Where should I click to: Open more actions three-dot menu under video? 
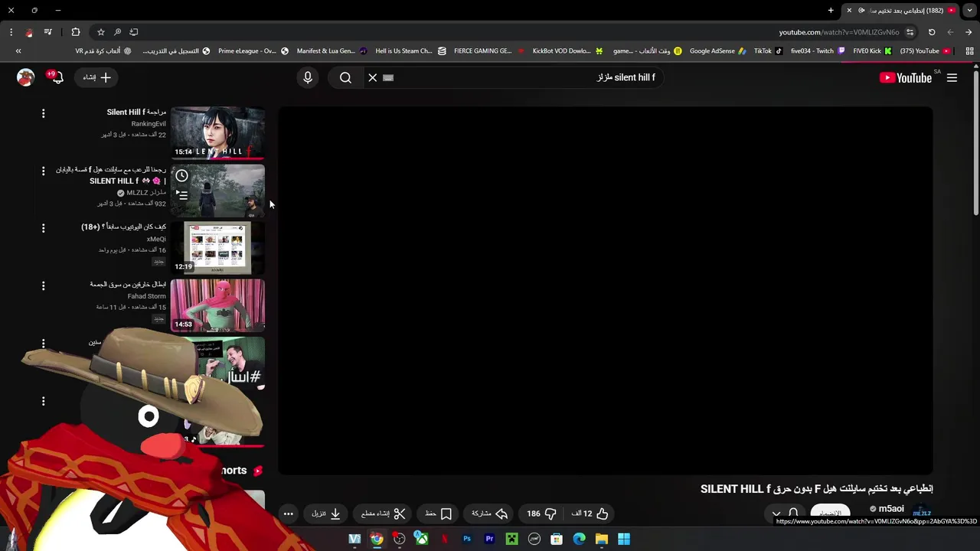pos(288,514)
